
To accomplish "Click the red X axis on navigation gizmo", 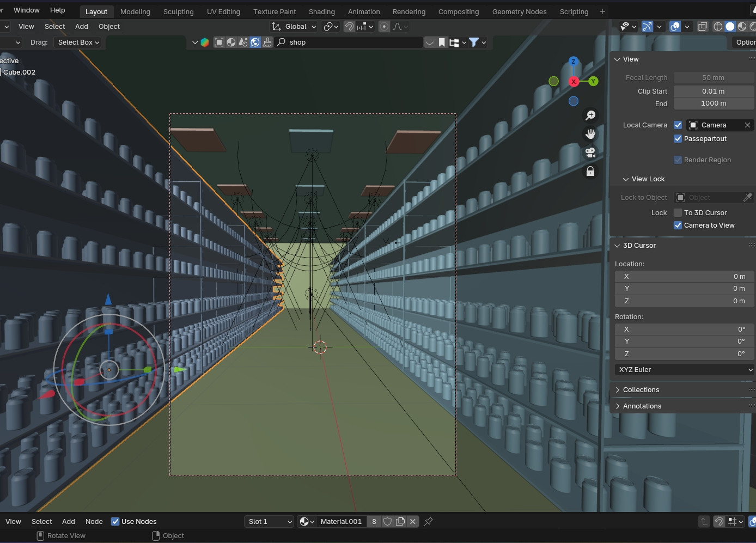I will (x=574, y=81).
